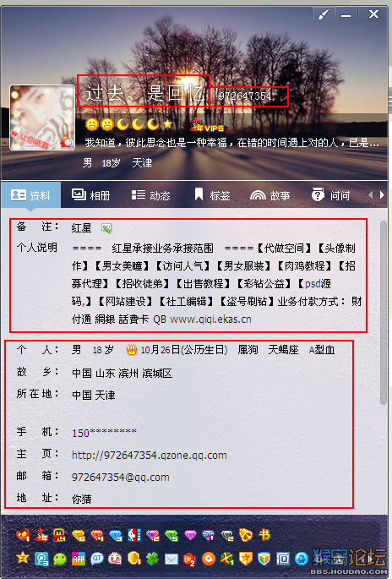Open the mail envelope icon
Viewport: 392px width, 579px height.
pyautogui.click(x=171, y=559)
